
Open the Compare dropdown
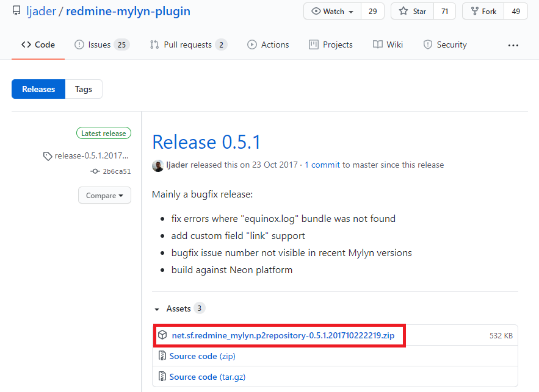pos(104,195)
